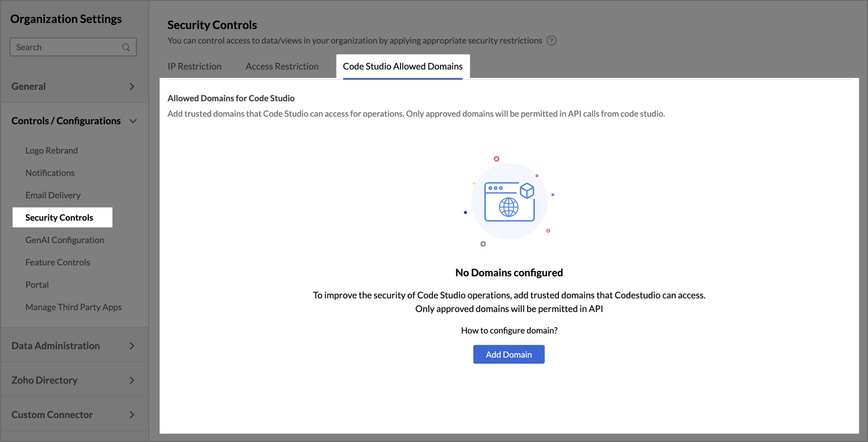
Task: Open Email Delivery settings
Action: tap(53, 195)
